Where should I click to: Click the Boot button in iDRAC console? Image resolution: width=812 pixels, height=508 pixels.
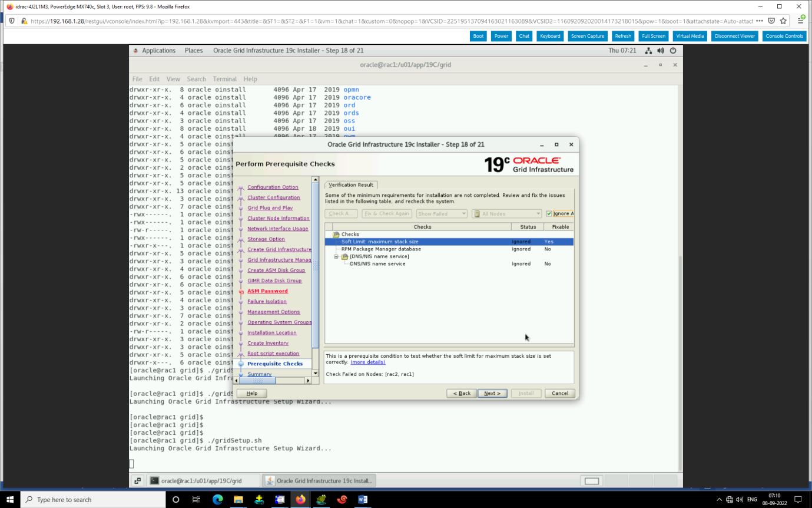478,36
